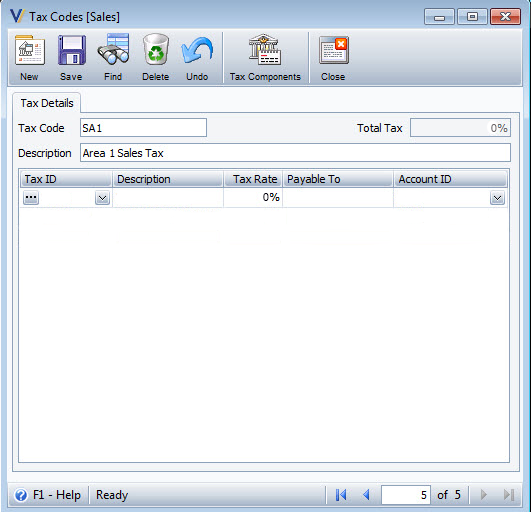Click the Tax Code input field
531x512 pixels.
pyautogui.click(x=143, y=128)
